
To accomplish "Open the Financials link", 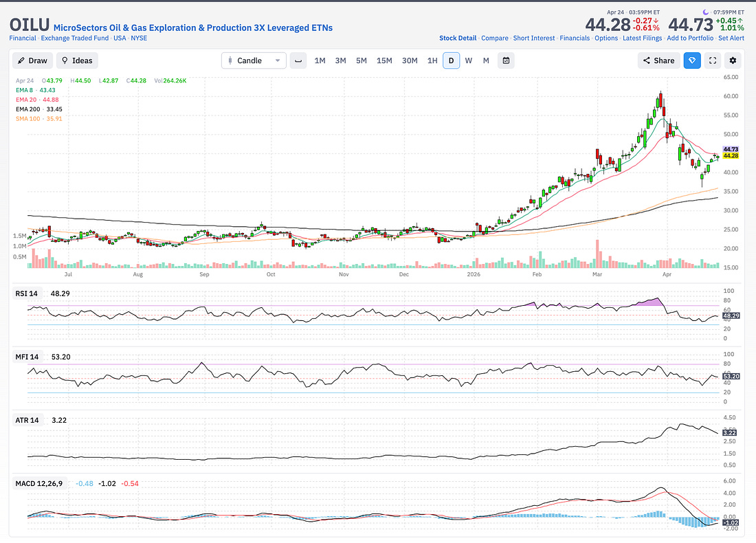I will tap(575, 38).
